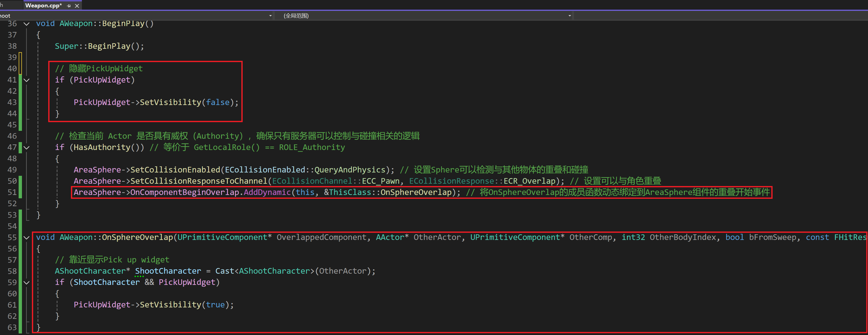The width and height of the screenshot is (868, 335).
Task: Collapse the if (PickUpWidget) block at line 41
Action: tap(27, 80)
